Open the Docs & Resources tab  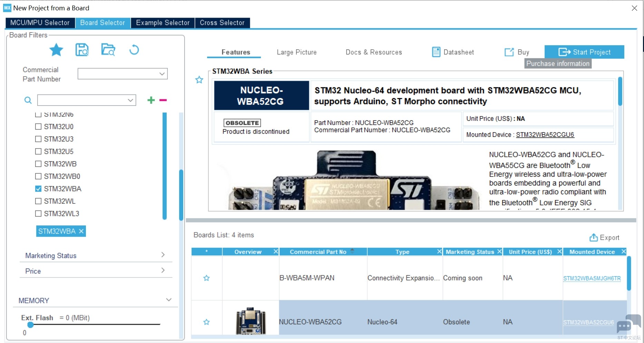[x=374, y=52]
